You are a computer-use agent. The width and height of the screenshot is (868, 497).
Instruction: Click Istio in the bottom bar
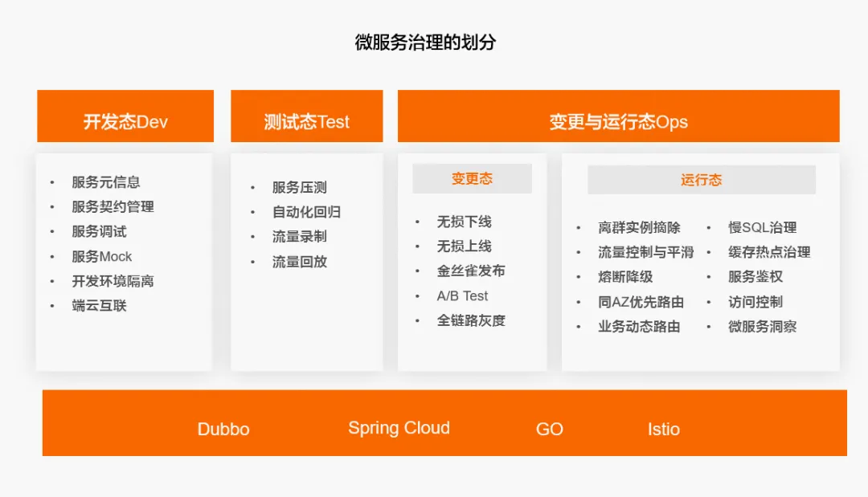(x=664, y=429)
